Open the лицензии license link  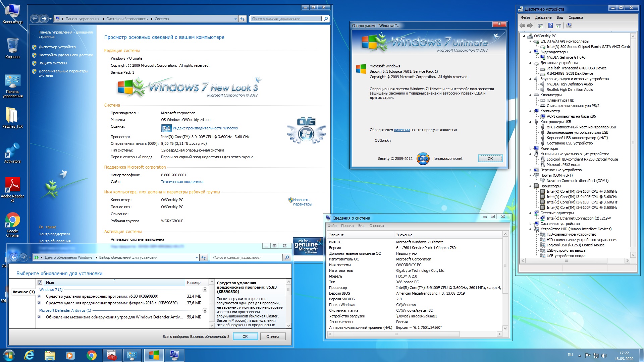pyautogui.click(x=401, y=130)
